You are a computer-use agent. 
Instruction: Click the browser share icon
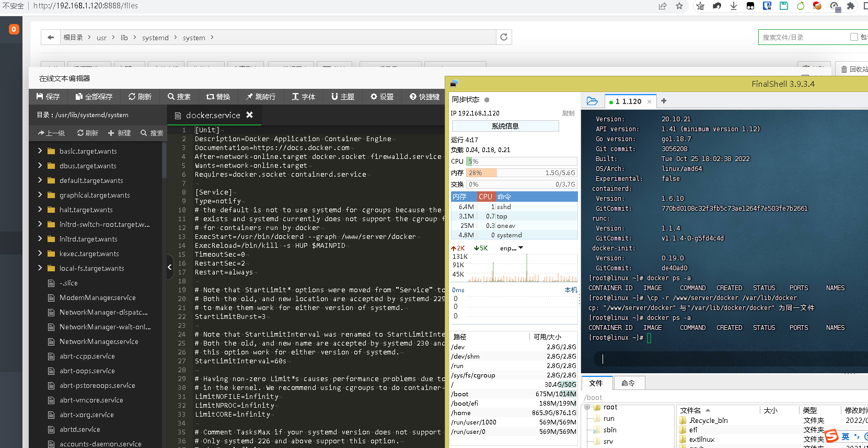663,6
